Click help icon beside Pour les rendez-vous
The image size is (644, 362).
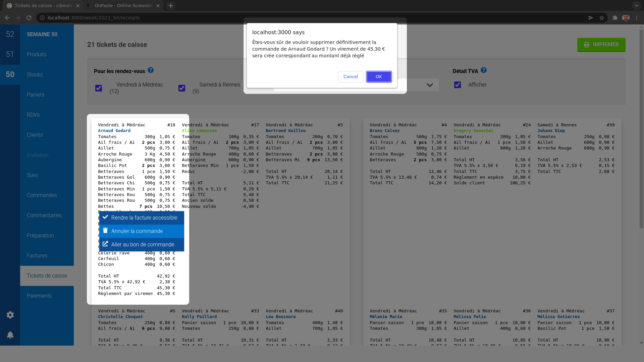pyautogui.click(x=151, y=70)
